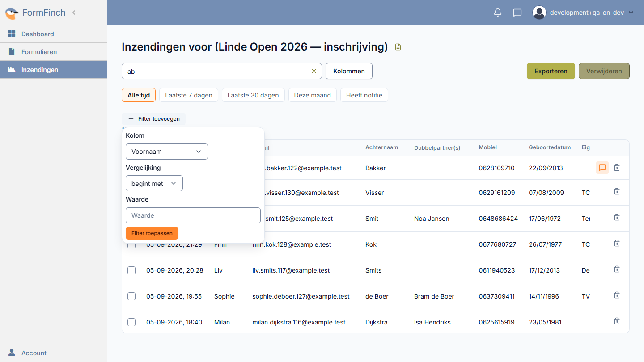Delete the Liv Smits submission
This screenshot has height=362, width=644.
coord(617,269)
